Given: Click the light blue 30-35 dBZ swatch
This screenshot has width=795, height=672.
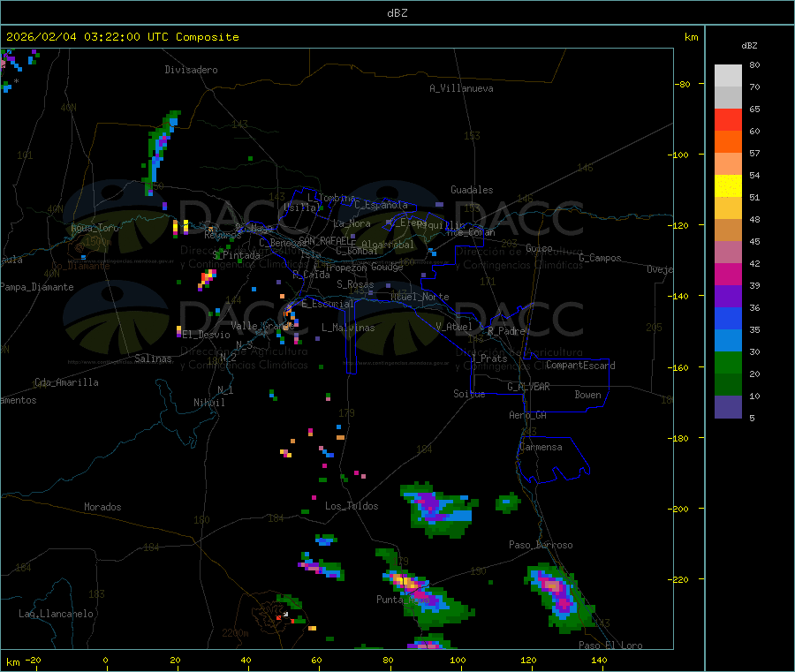Looking at the screenshot, I should pos(728,341).
